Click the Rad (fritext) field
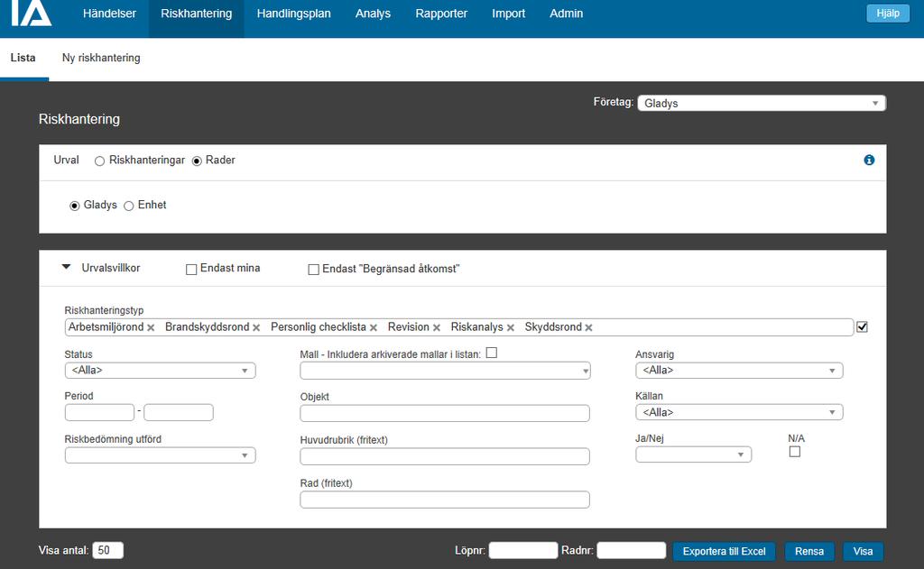This screenshot has width=924, height=569. click(x=445, y=500)
